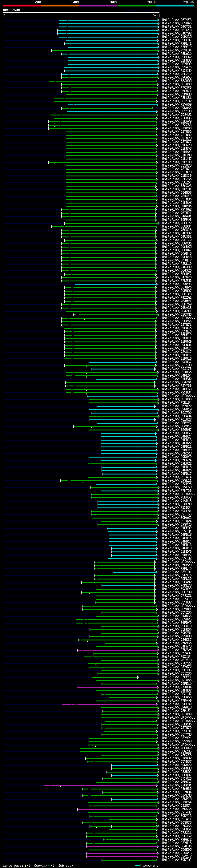Select hit label UniRef100_A9LNM4
The width and height of the screenshot is (197, 868).
(177, 345)
